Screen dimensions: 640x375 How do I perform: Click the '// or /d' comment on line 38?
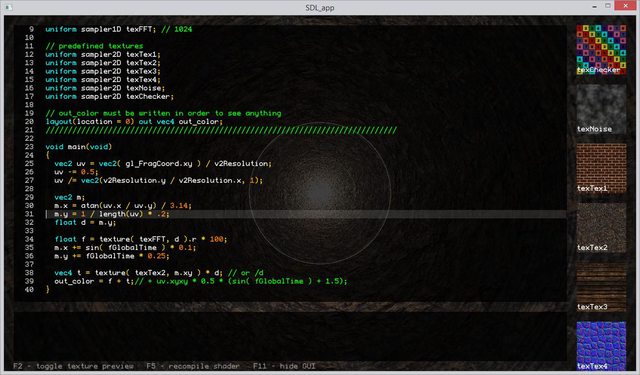click(246, 273)
